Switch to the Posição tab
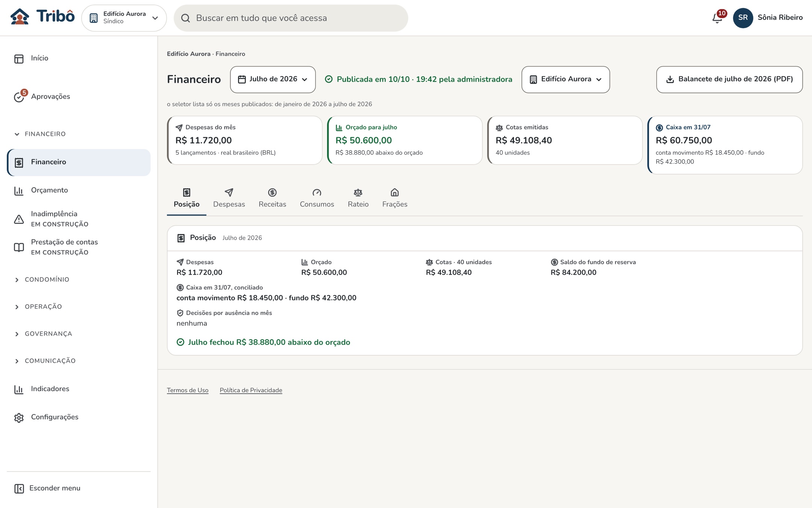812x508 pixels. [x=186, y=198]
